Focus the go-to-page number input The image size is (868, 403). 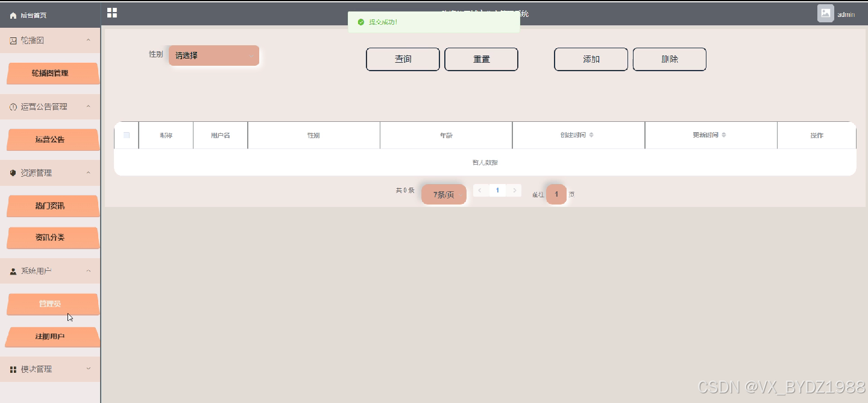(x=556, y=194)
